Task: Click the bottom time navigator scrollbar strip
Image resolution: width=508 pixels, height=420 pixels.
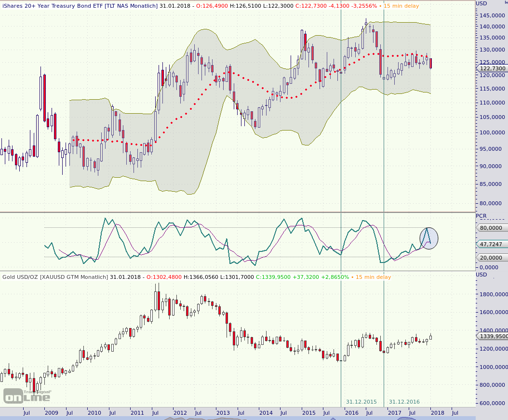Action: tap(238, 418)
